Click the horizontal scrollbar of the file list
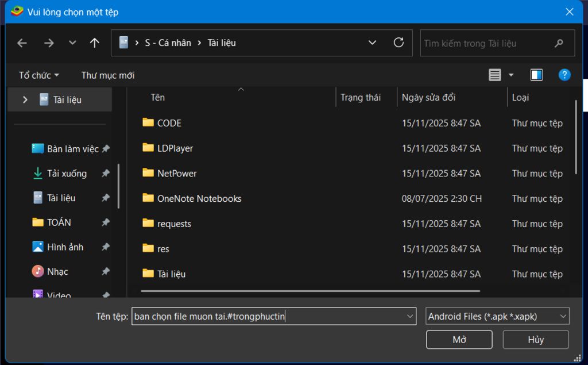This screenshot has height=365, width=588. coord(311,291)
